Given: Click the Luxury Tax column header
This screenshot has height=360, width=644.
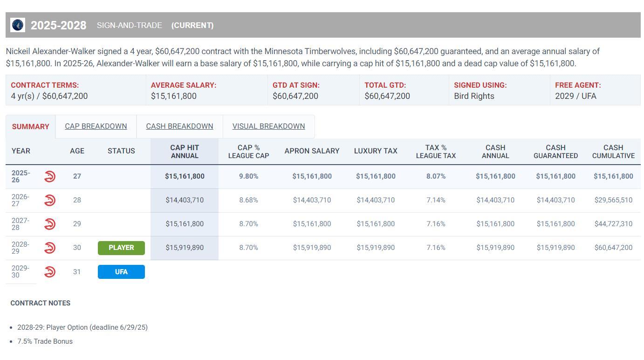Looking at the screenshot, I should click(376, 151).
